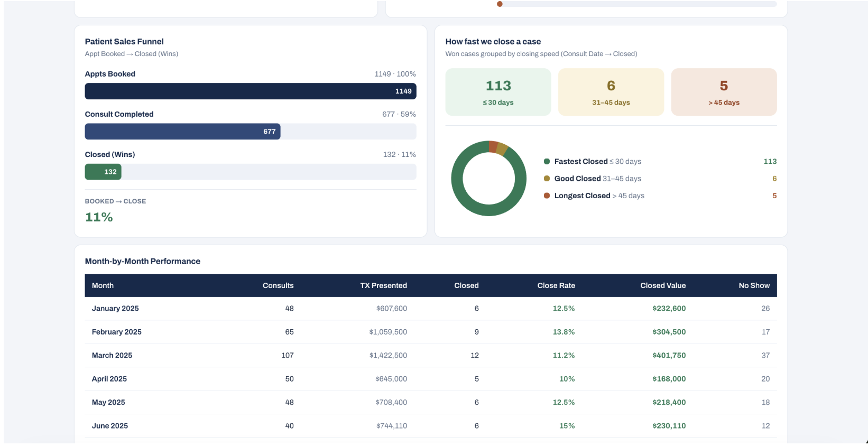
Task: Click the Appts Booked funnel bar showing 1149
Action: [x=251, y=91]
